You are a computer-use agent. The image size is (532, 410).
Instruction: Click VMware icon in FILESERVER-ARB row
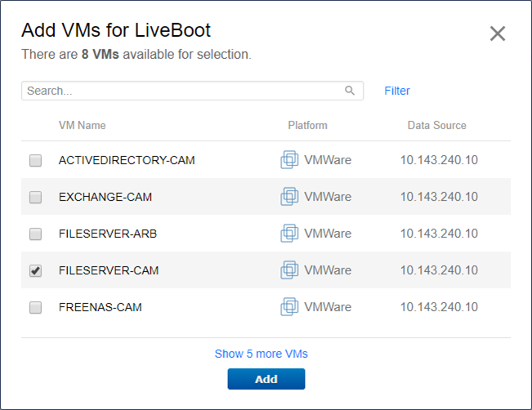coord(289,234)
